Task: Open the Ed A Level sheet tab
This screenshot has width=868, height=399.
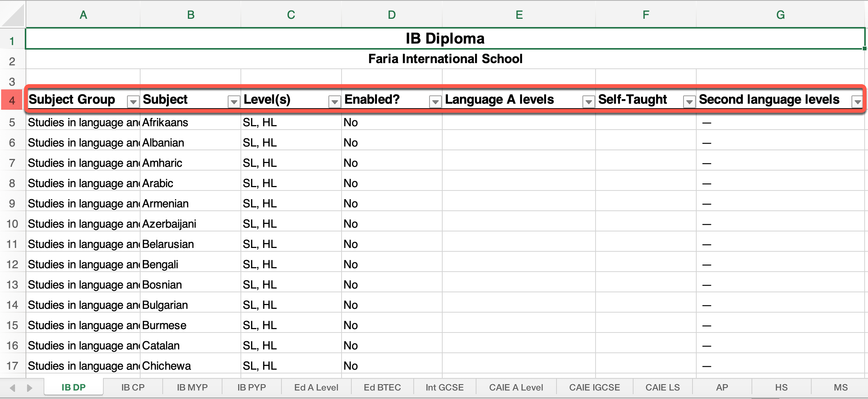Action: pyautogui.click(x=316, y=387)
